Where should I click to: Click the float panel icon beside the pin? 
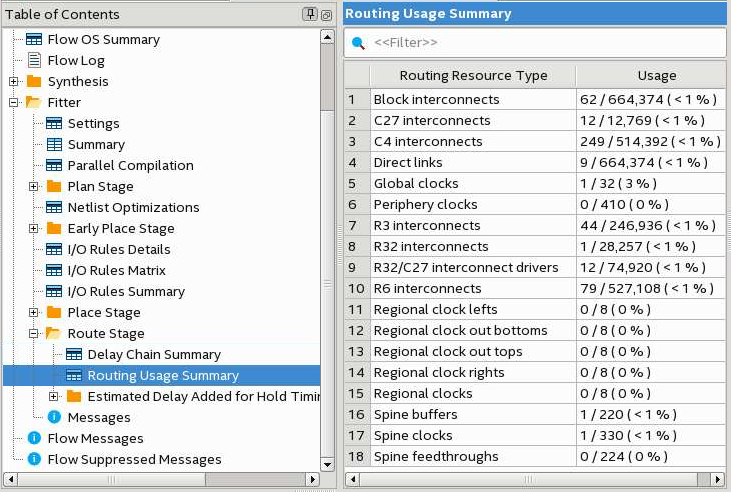tap(326, 14)
